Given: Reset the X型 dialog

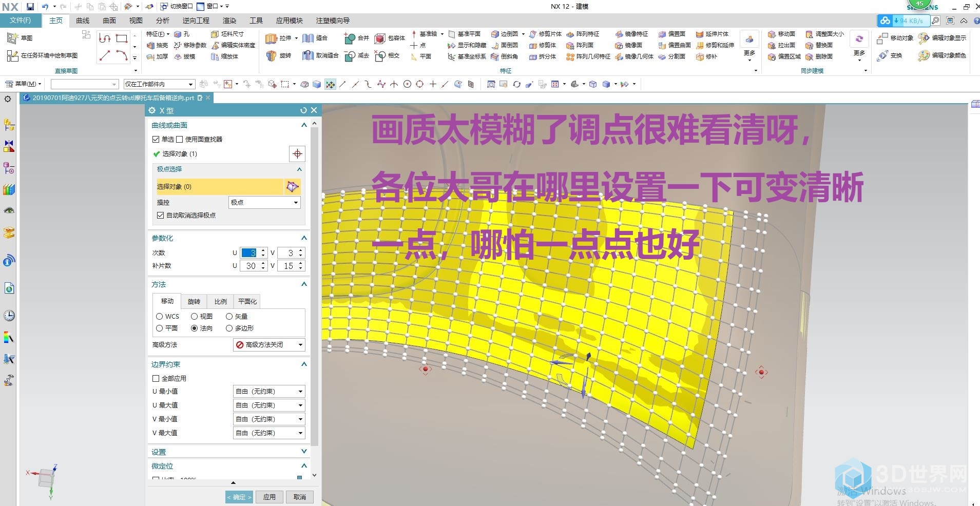Looking at the screenshot, I should tap(303, 110).
